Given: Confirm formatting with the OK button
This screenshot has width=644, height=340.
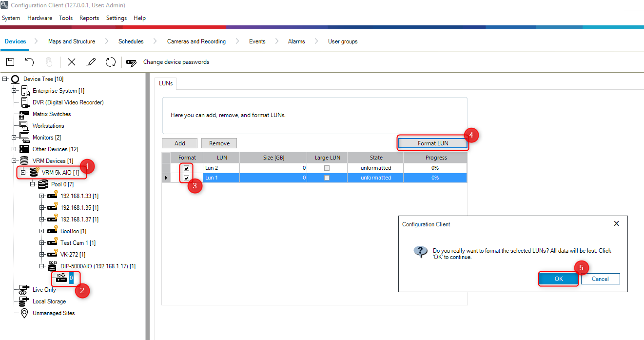Looking at the screenshot, I should click(x=558, y=279).
